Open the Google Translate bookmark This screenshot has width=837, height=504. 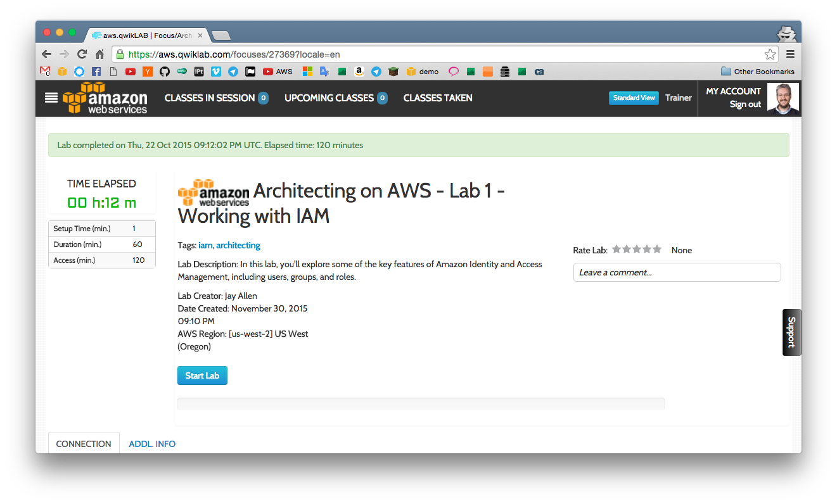tap(324, 72)
